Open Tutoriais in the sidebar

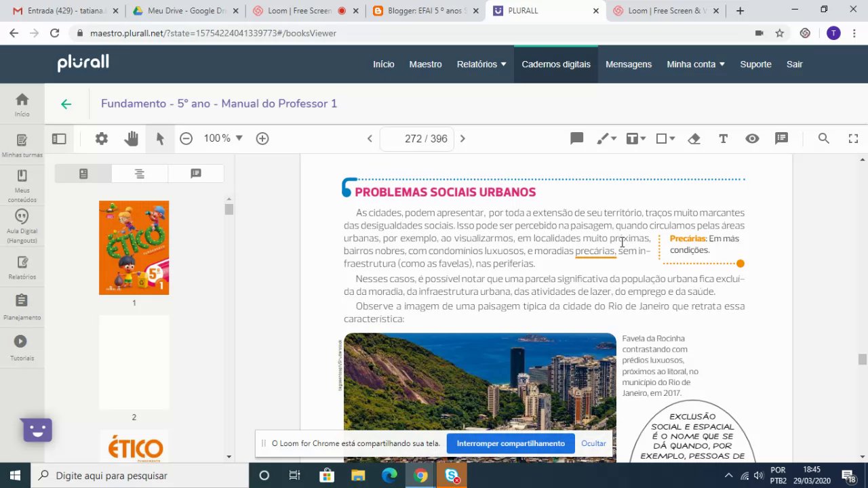tap(22, 348)
